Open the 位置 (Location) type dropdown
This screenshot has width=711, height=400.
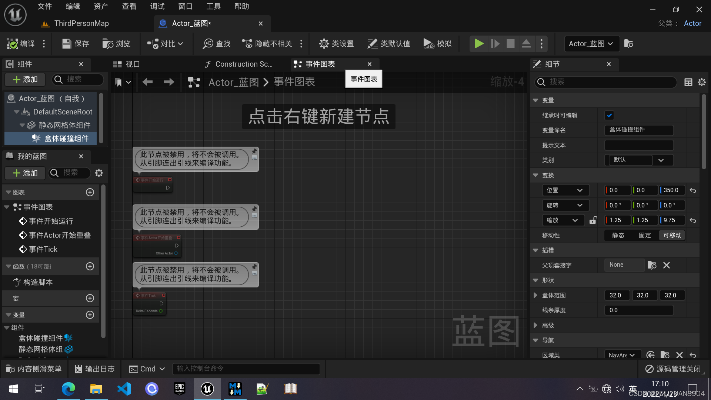(565, 190)
